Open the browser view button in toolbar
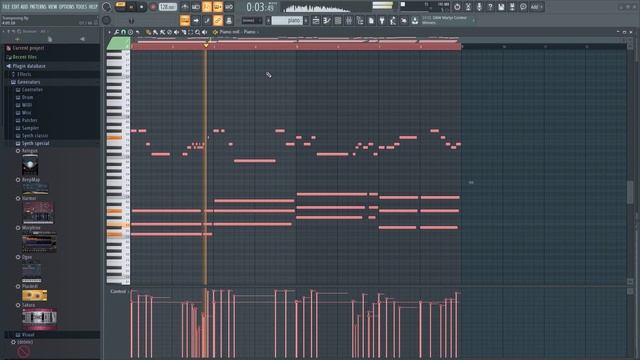 (360, 20)
